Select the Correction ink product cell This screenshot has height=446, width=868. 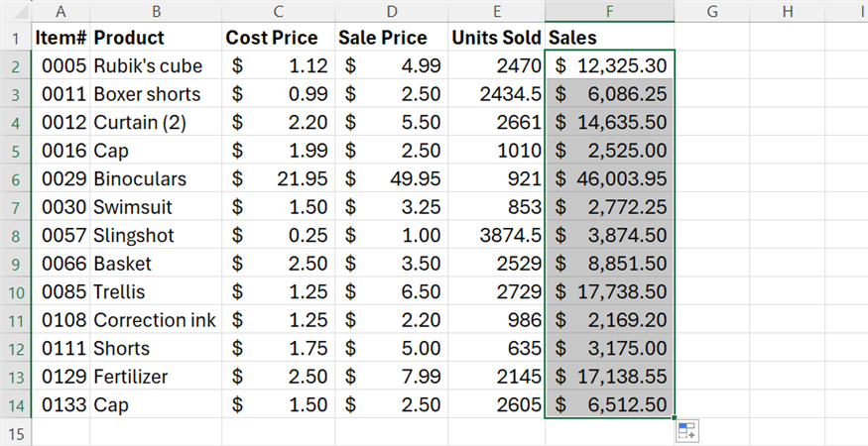pos(156,319)
